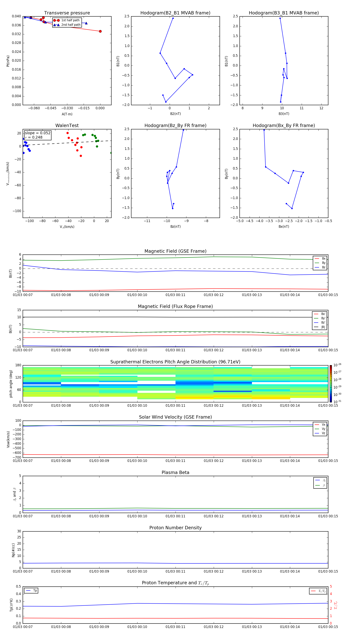Click the red Te/Tp right axis label
Image resolution: width=351 pixels, height=644 pixels.
(336, 605)
